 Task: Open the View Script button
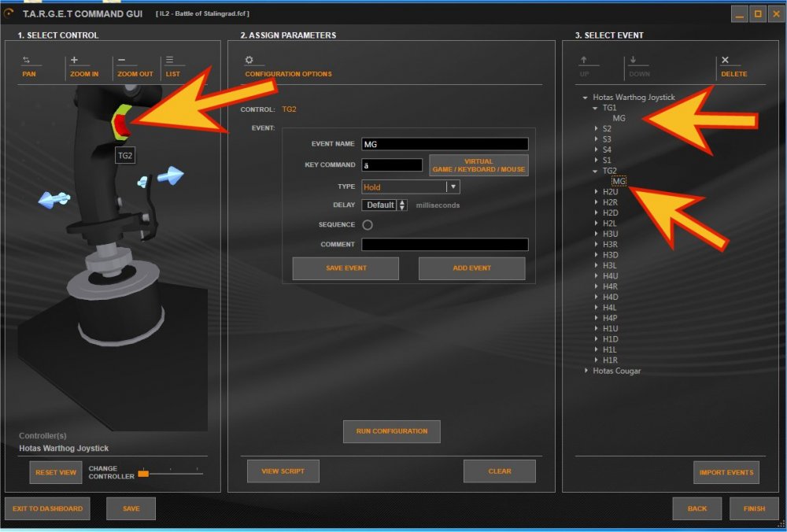[x=283, y=471]
